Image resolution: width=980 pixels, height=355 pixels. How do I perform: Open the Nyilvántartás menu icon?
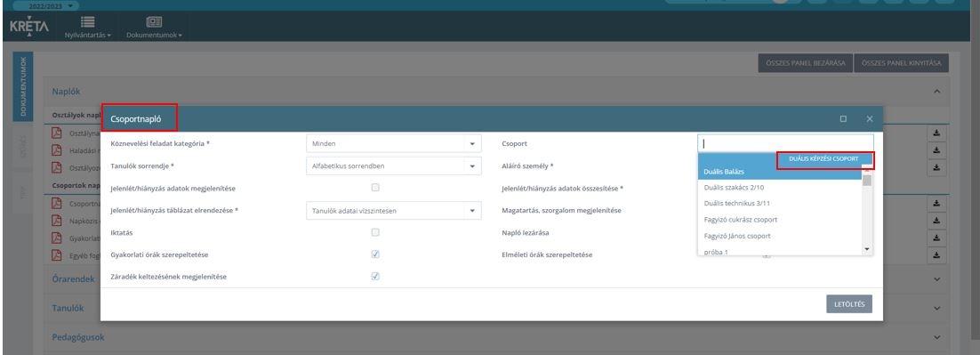[87, 22]
